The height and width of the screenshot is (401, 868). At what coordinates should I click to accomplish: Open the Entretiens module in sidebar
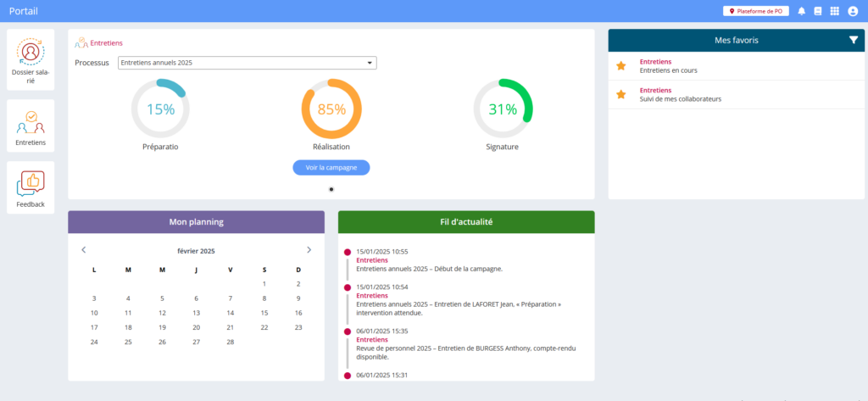click(31, 127)
